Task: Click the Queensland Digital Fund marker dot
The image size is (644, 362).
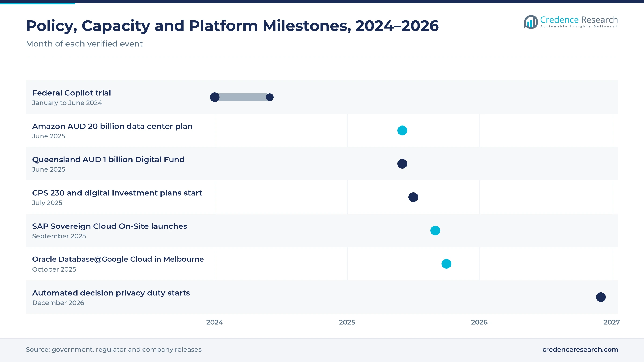Action: coord(402,164)
